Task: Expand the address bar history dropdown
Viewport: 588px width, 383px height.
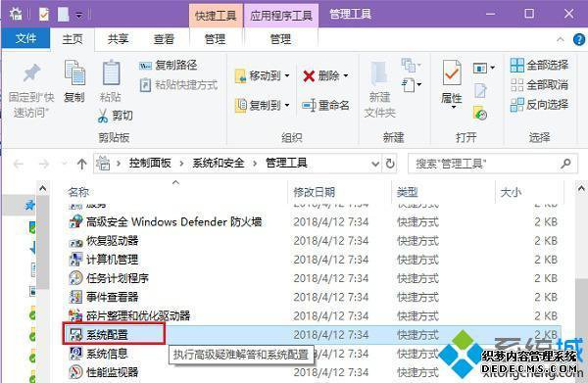Action: tap(375, 164)
